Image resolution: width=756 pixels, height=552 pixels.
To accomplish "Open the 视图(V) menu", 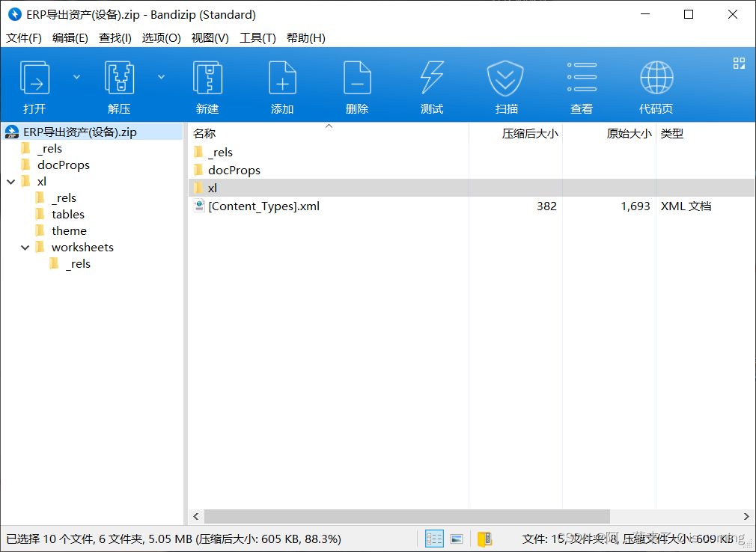I will [x=210, y=38].
